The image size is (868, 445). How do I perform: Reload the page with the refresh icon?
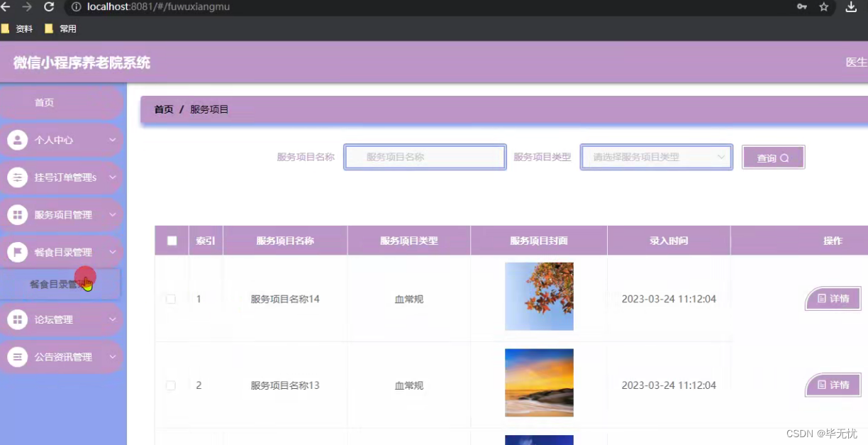[x=48, y=8]
